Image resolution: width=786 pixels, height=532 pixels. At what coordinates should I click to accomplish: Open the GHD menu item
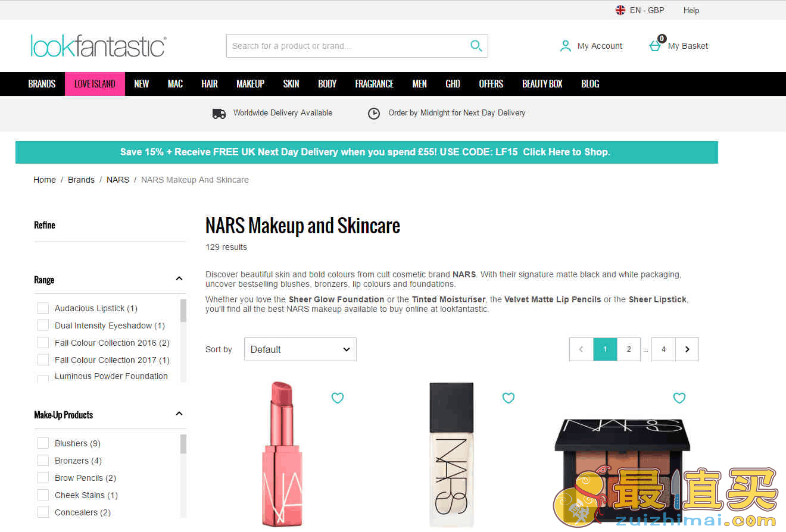pyautogui.click(x=453, y=84)
